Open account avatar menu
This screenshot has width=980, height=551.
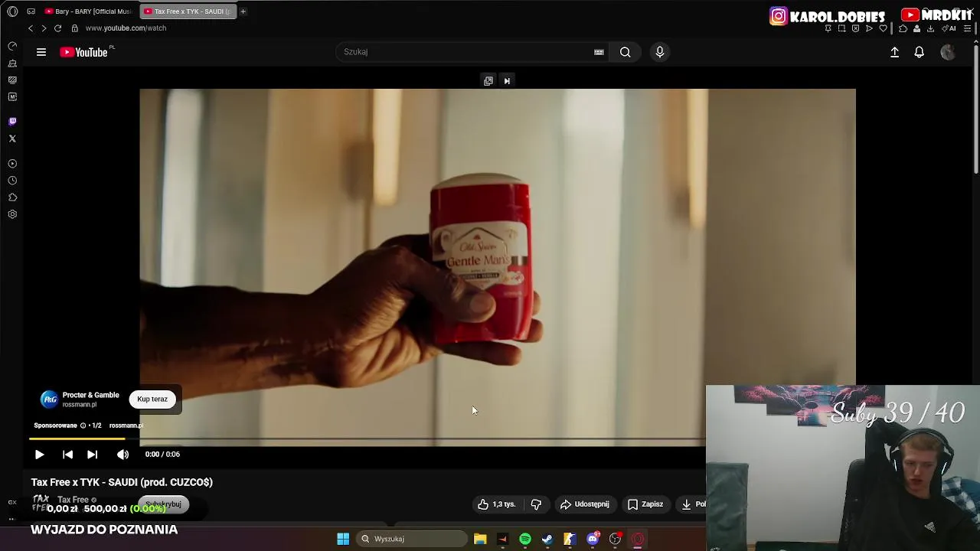click(x=948, y=52)
